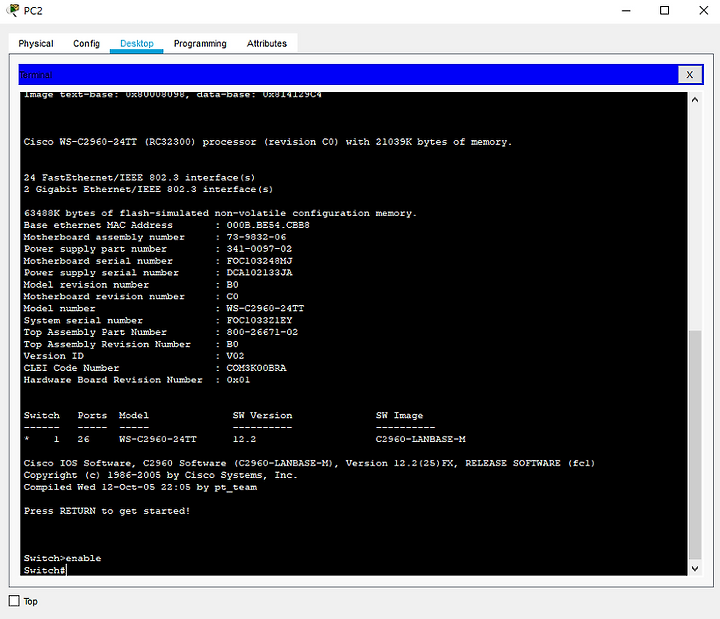Click the terminal scrollbar up arrow

click(695, 100)
